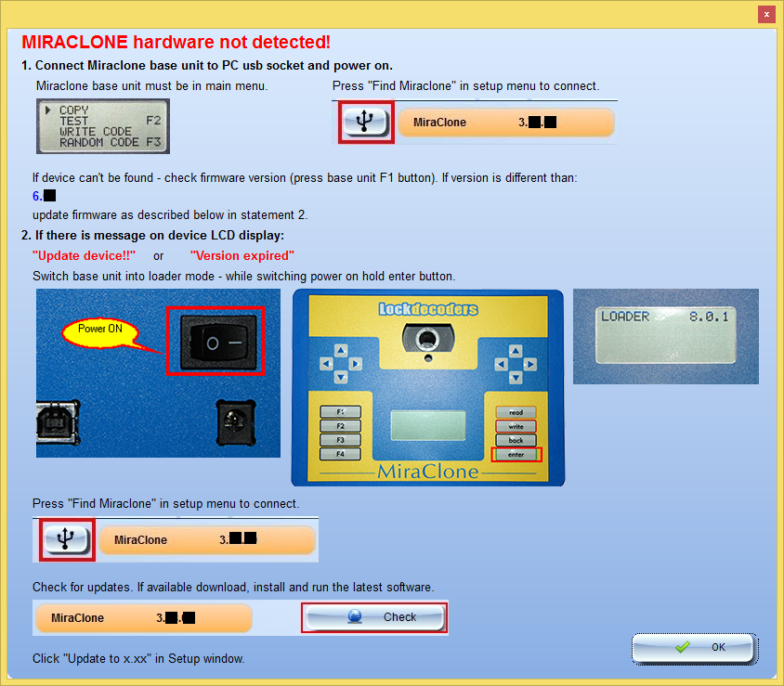This screenshot has height=686, width=784.
Task: Close the hardware not detected dialog
Action: click(x=766, y=15)
